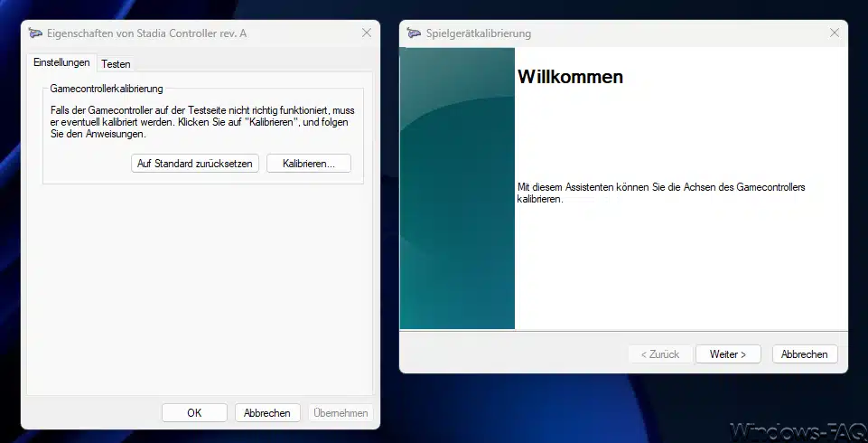
Task: Click Auf Standard zurücksetzen button
Action: pos(195,164)
